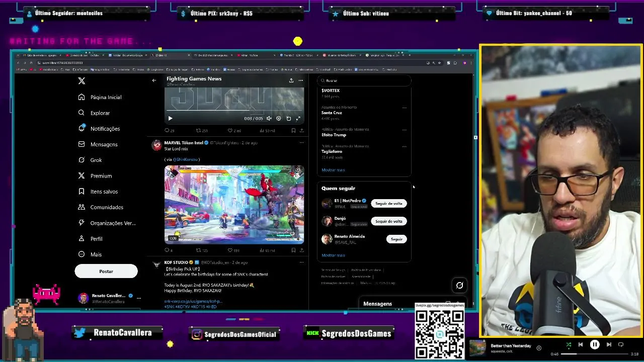The image size is (644, 362).
Task: Share the Fighting Games News list
Action: click(x=291, y=80)
